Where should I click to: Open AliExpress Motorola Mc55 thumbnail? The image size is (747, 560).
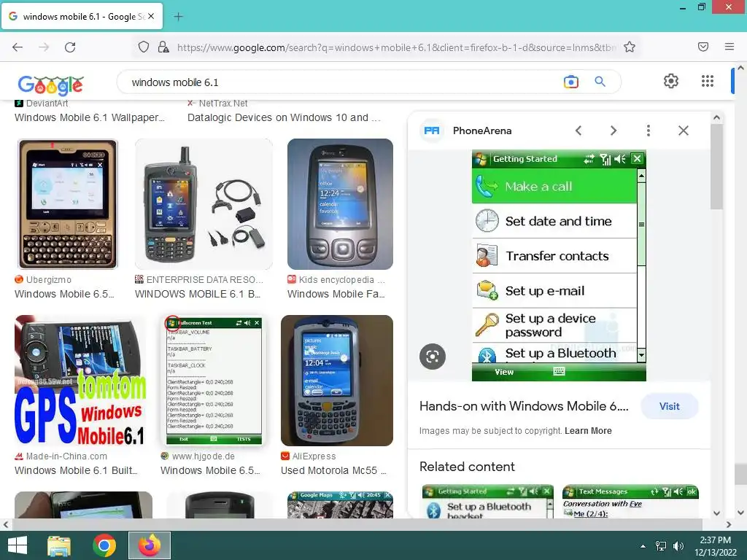337,381
